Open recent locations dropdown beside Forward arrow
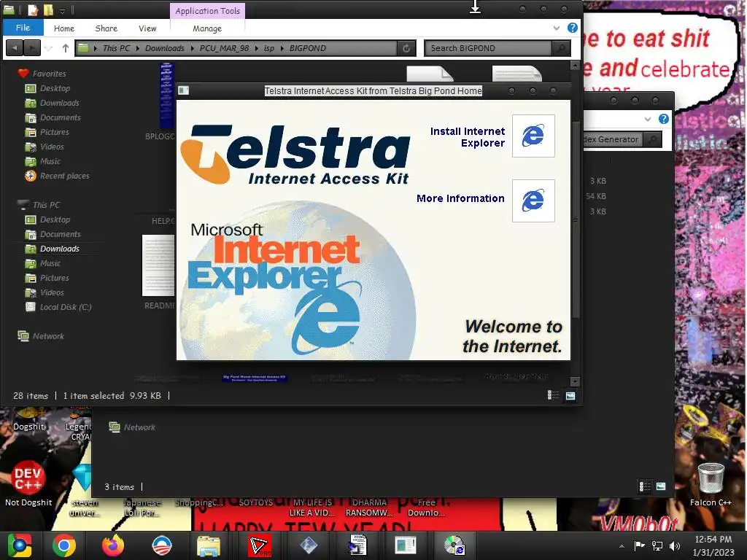 [48, 48]
